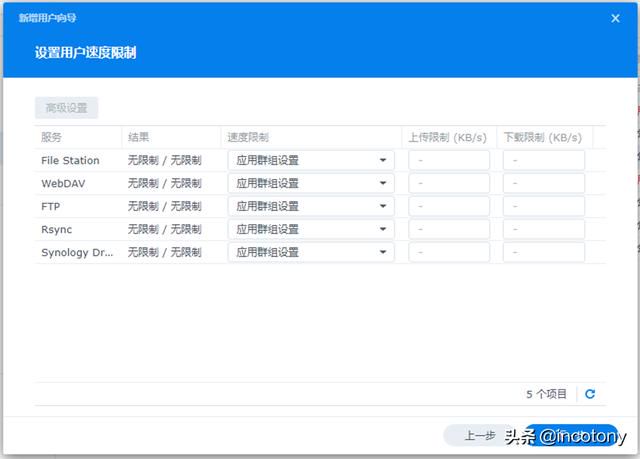
Task: Select the Rsync service row
Action: (320, 229)
